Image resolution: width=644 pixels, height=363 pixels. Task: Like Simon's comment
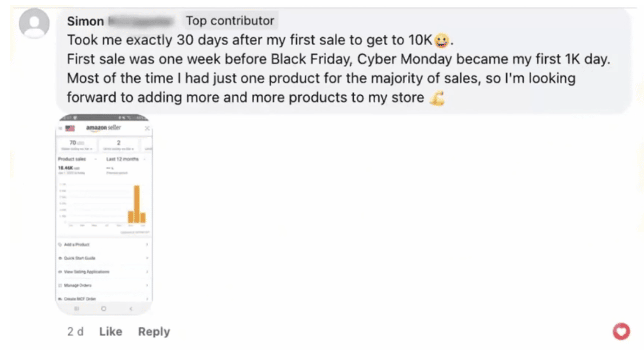pos(111,332)
